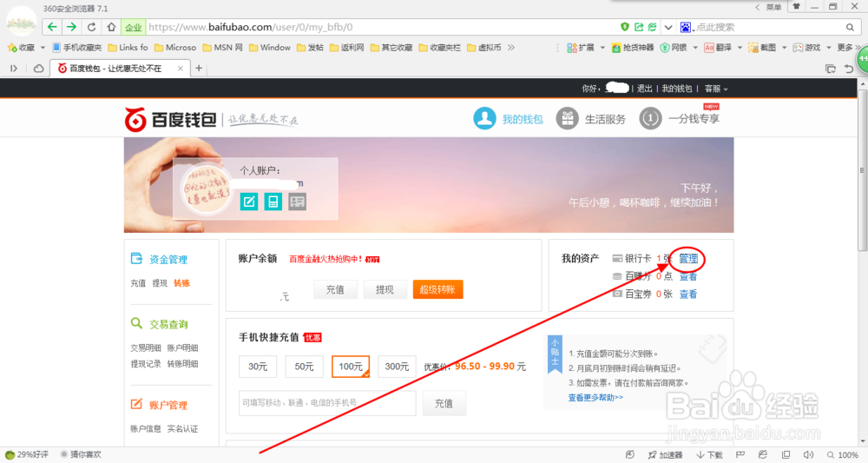Expand the 翻译 dropdown arrow
This screenshot has height=463, width=868.
tap(740, 48)
